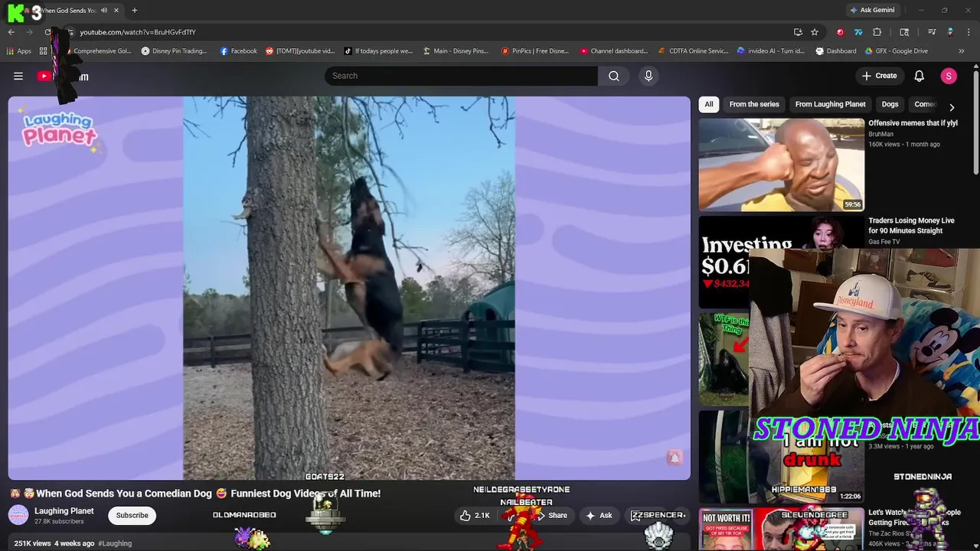Show more chips with right chevron
Image resolution: width=980 pixels, height=551 pixels.
(x=952, y=107)
